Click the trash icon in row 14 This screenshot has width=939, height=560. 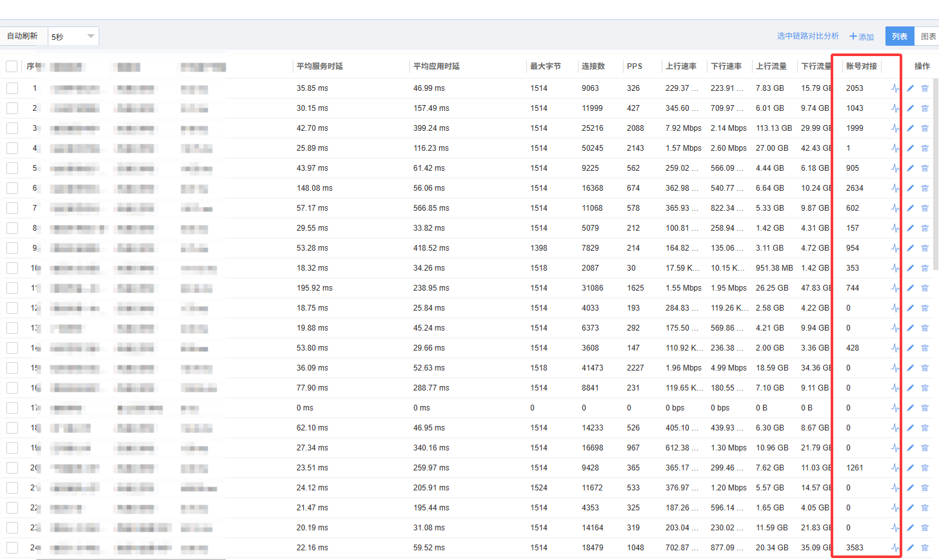tap(925, 348)
